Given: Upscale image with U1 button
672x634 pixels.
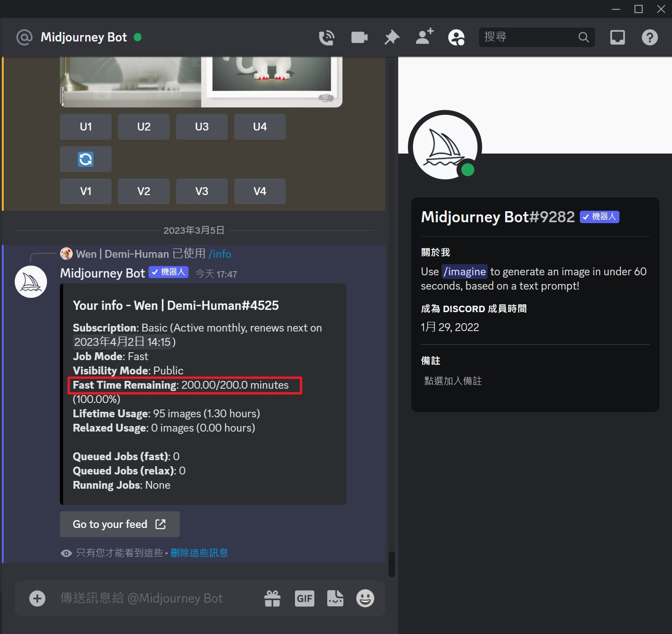Looking at the screenshot, I should 86,127.
